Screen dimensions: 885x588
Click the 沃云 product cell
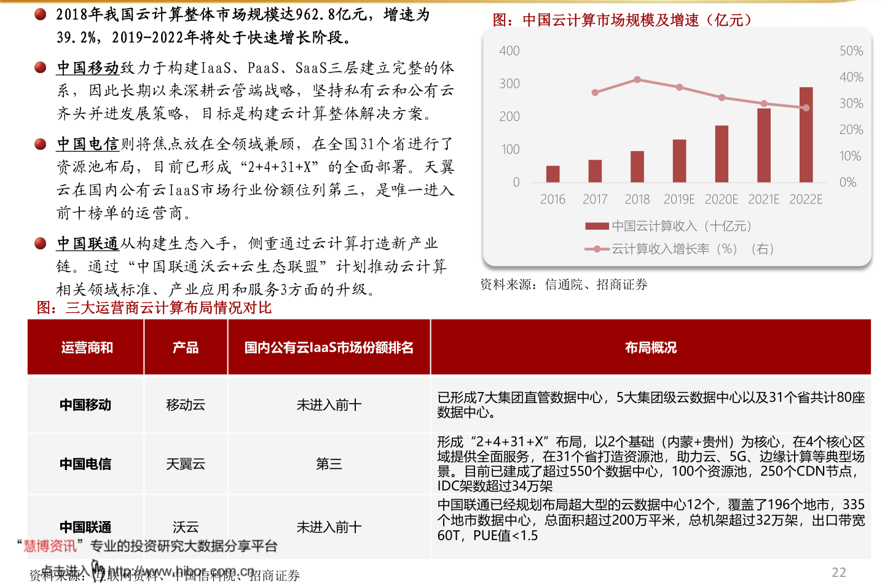(186, 527)
